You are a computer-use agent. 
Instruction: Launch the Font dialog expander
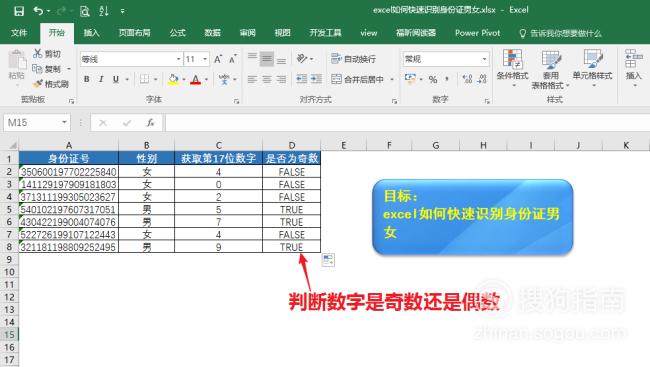(x=236, y=101)
